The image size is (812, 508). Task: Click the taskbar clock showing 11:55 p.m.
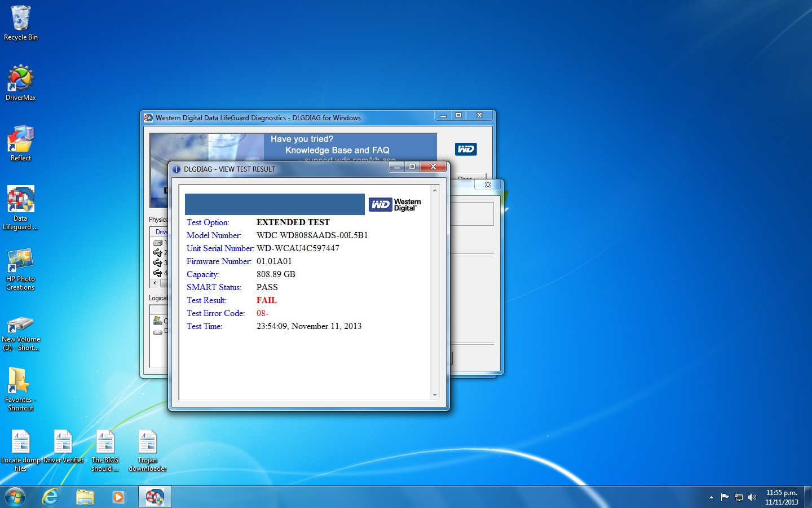(x=782, y=497)
